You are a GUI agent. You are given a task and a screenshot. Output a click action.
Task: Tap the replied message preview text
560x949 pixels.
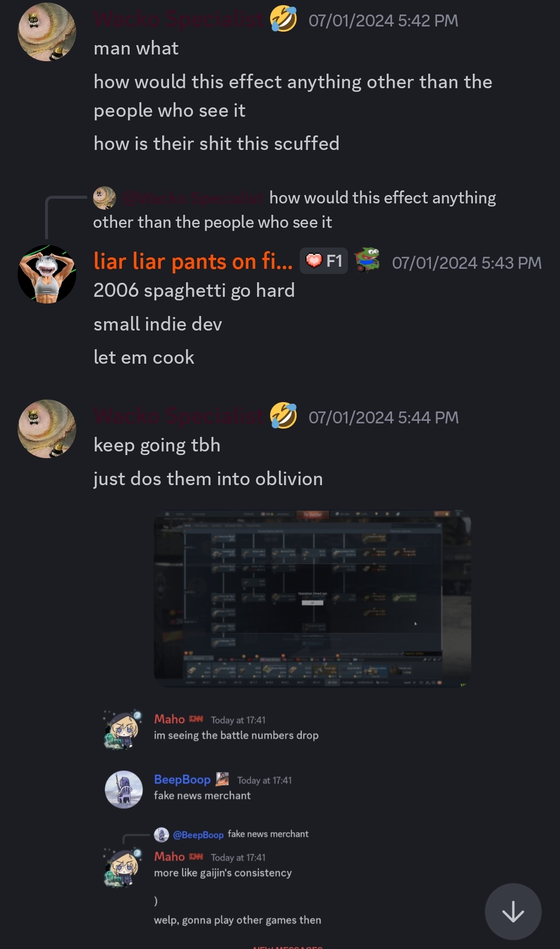point(294,210)
